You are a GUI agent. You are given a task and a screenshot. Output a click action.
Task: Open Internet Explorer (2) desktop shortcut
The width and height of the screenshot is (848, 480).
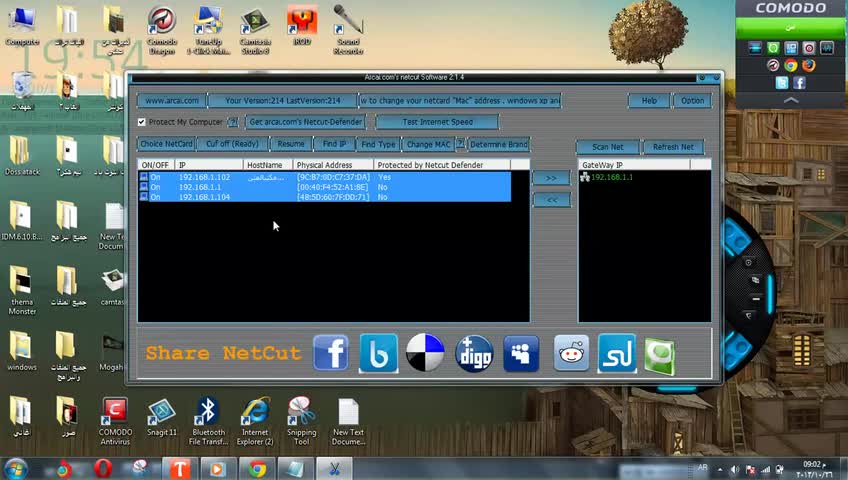tap(255, 421)
